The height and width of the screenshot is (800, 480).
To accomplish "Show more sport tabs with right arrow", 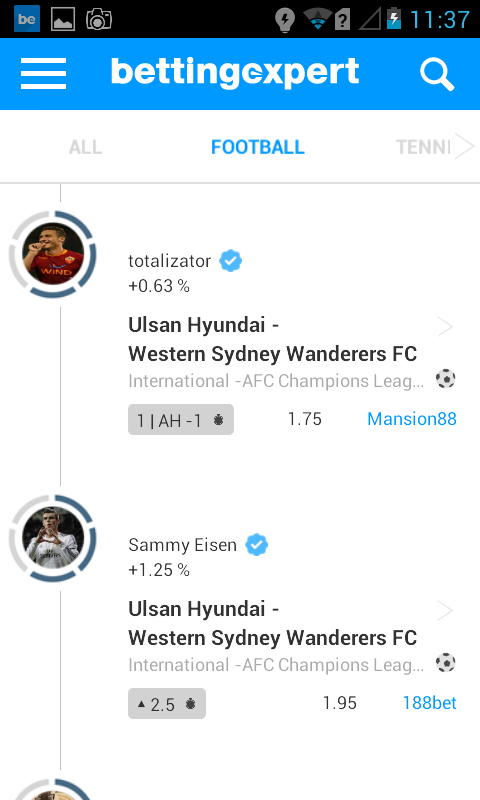I will 464,146.
